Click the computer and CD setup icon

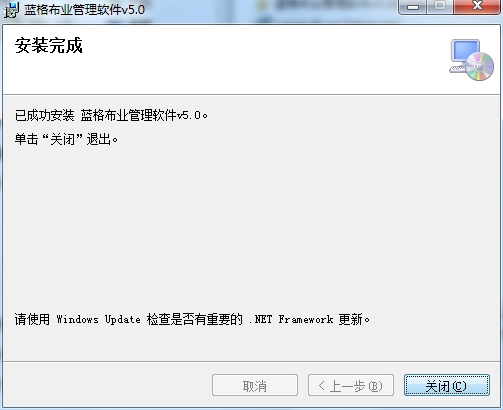[x=472, y=60]
